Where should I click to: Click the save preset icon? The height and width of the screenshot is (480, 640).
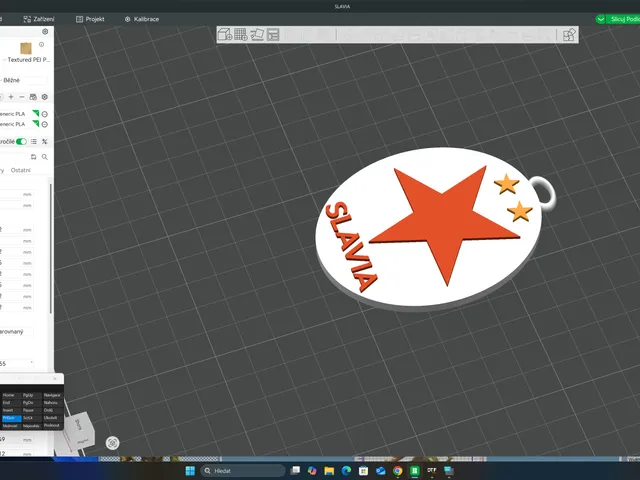[33, 157]
